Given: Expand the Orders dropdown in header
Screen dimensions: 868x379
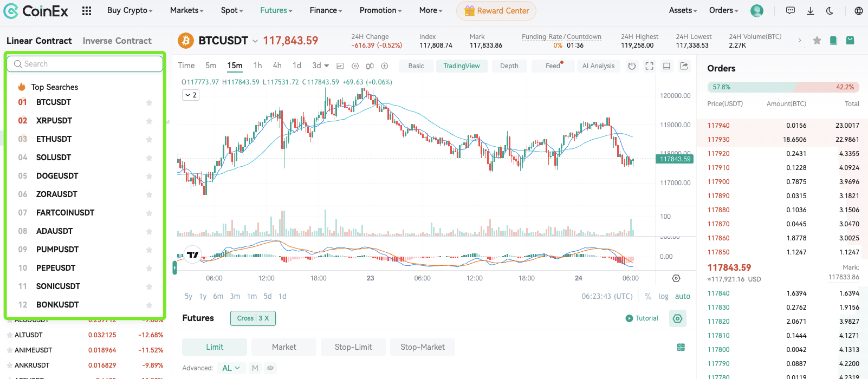Looking at the screenshot, I should tap(724, 10).
